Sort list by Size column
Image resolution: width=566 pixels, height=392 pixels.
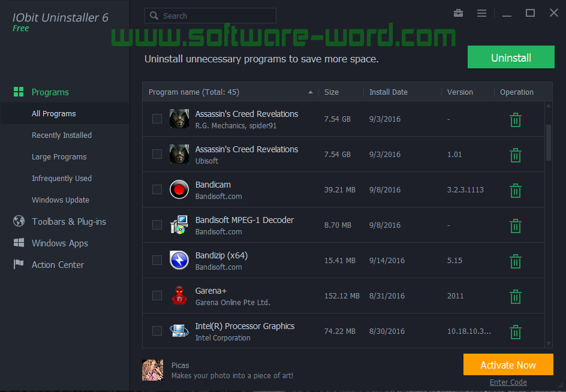(332, 92)
